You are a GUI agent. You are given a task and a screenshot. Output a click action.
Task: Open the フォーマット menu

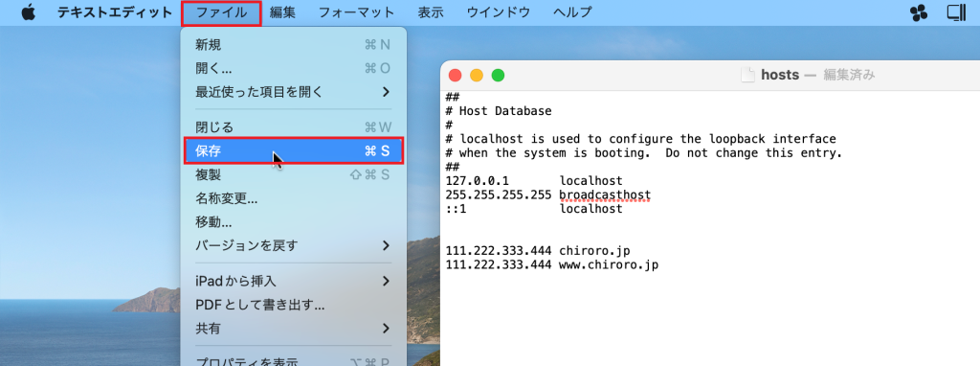click(356, 12)
